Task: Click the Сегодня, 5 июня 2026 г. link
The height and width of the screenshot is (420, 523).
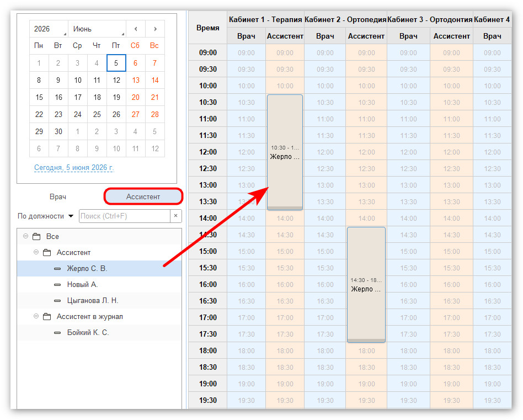Action: pos(74,168)
